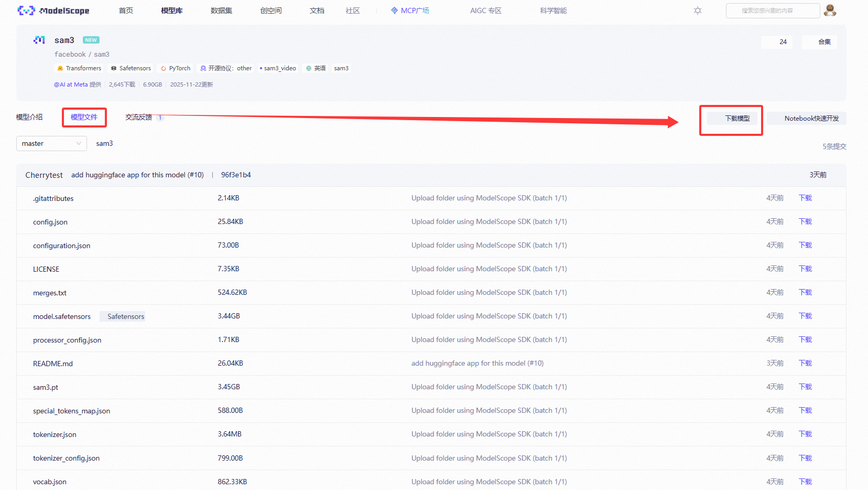Viewport: 868px width, 490px height.
Task: Download sam3.pt via its 下载 link
Action: click(x=805, y=387)
